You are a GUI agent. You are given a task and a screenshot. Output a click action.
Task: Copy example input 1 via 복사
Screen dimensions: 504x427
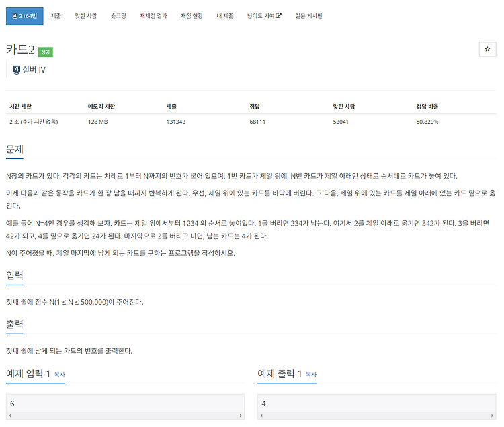(59, 375)
